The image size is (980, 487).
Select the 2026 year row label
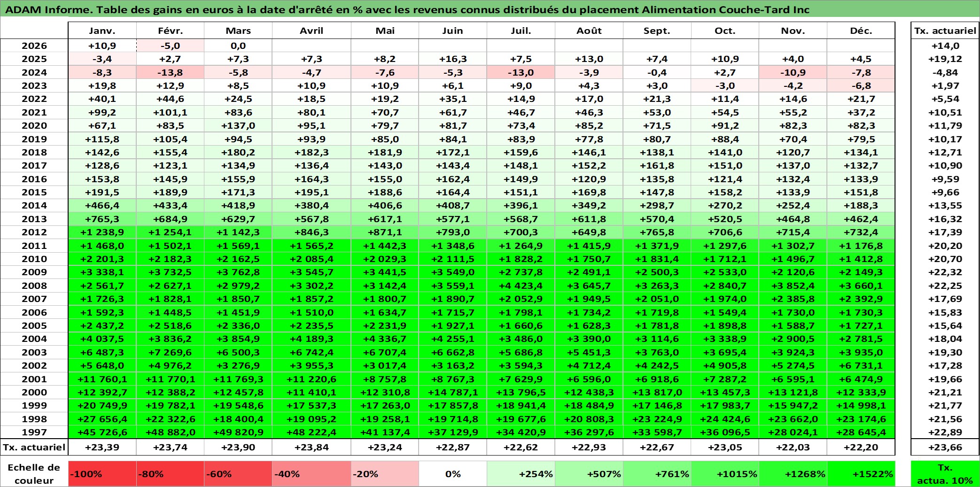point(34,46)
